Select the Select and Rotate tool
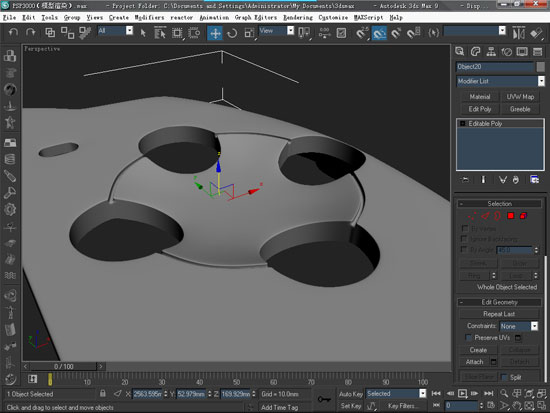Viewport: 550px width, 413px height. tap(232, 33)
